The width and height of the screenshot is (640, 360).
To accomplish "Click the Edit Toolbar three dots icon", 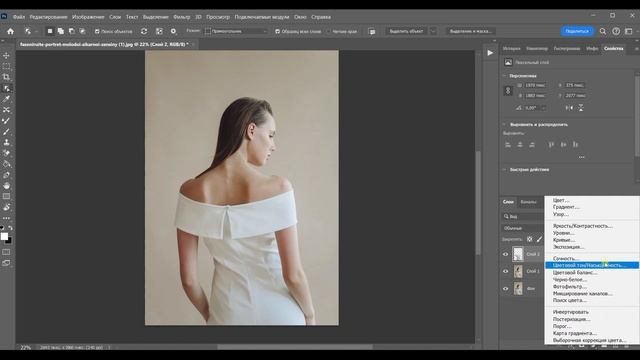I will tap(6, 218).
